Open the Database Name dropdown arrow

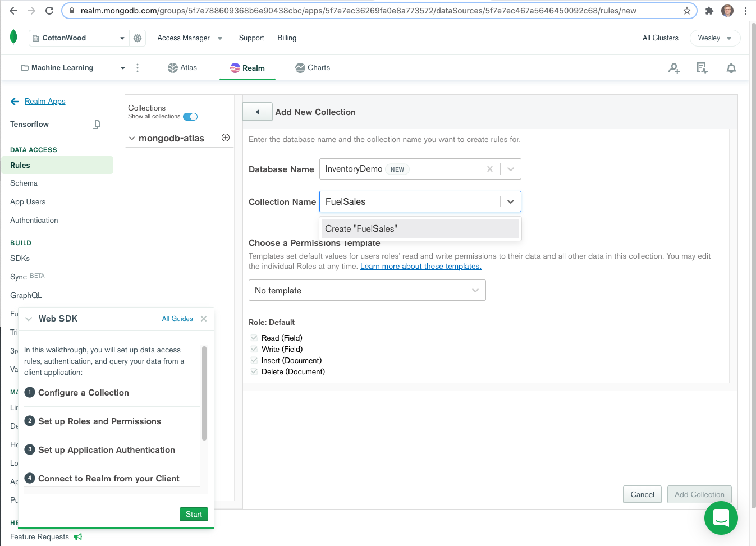point(511,169)
